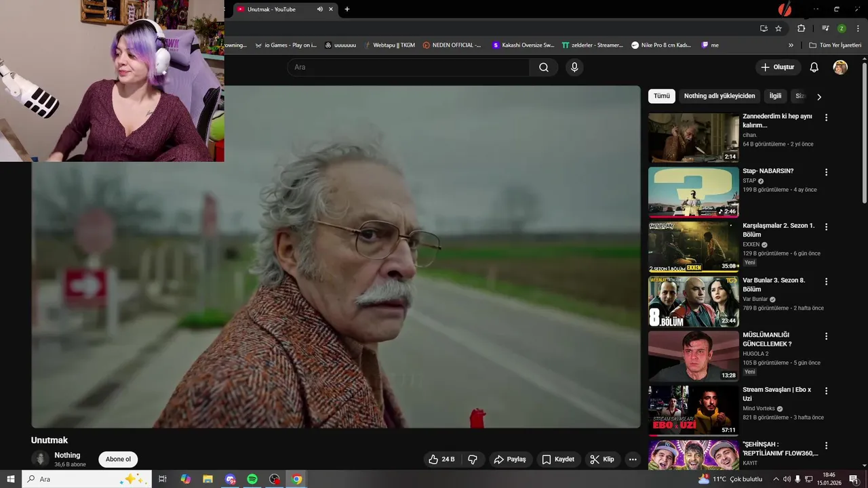The height and width of the screenshot is (488, 868).
Task: Open options for 'MÜSLÜMANLIĞI GÜNCELLEMEK ?' video
Action: 826,336
